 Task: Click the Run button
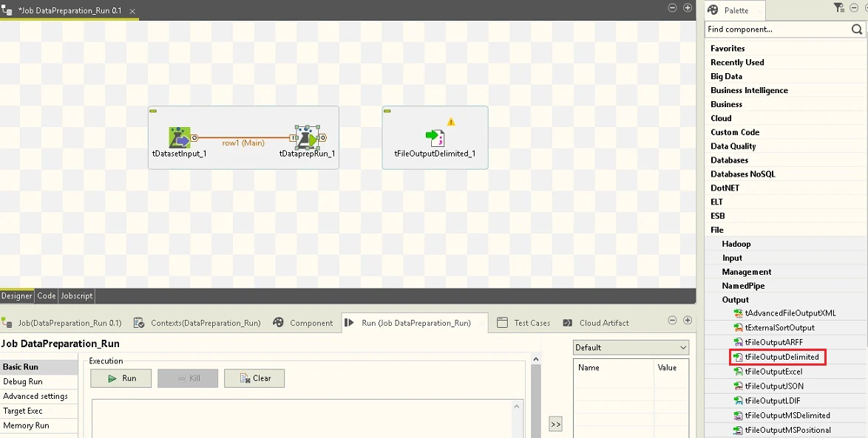coord(121,378)
